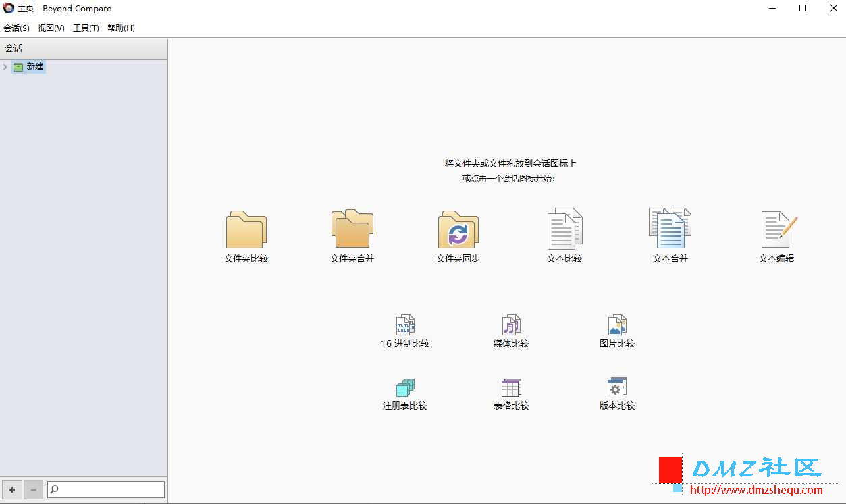This screenshot has height=504, width=846.
Task: Expand the 新建 session tree node arrow
Action: [x=5, y=67]
